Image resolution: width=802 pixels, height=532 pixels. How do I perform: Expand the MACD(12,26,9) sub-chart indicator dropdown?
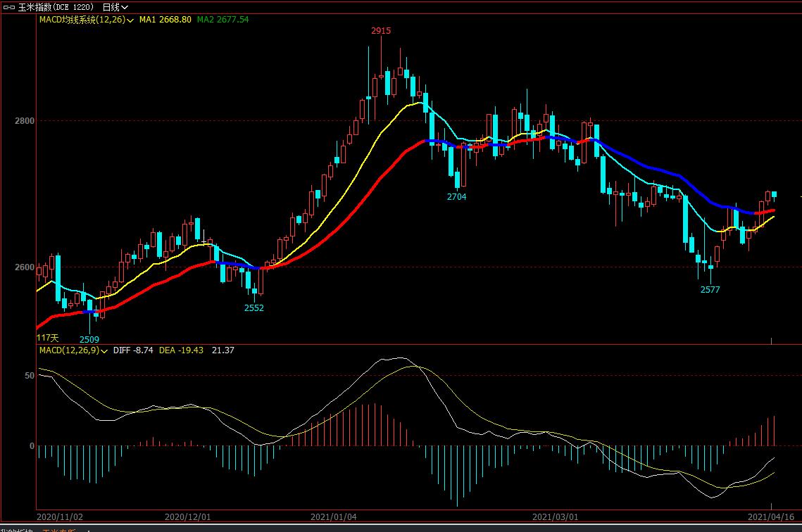(x=104, y=350)
